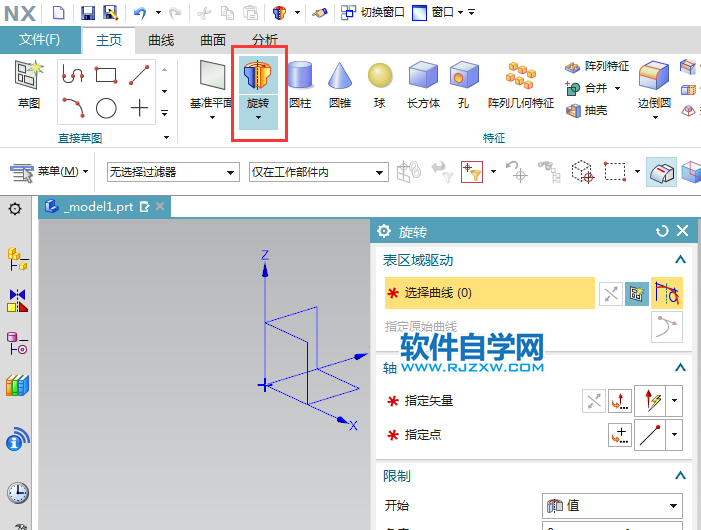Screen dimensions: 701x530
Task: Undo the last action
Action: 140,13
